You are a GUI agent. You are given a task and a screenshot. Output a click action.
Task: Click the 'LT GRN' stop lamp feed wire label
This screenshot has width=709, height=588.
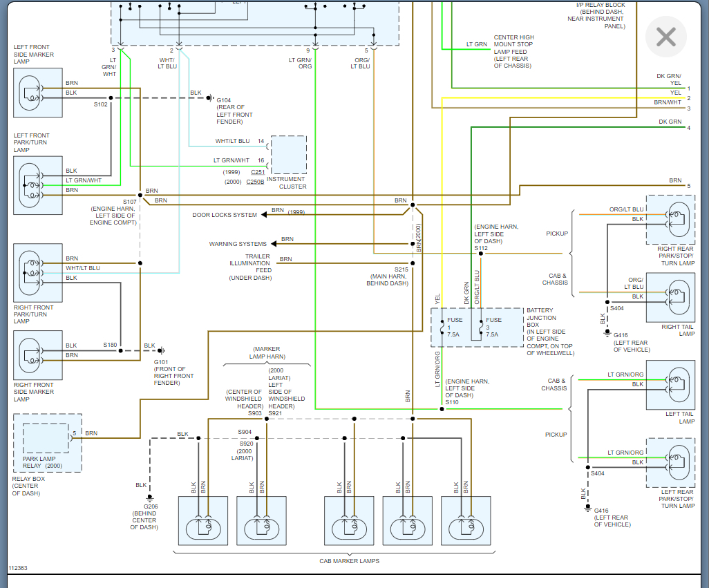coord(477,44)
